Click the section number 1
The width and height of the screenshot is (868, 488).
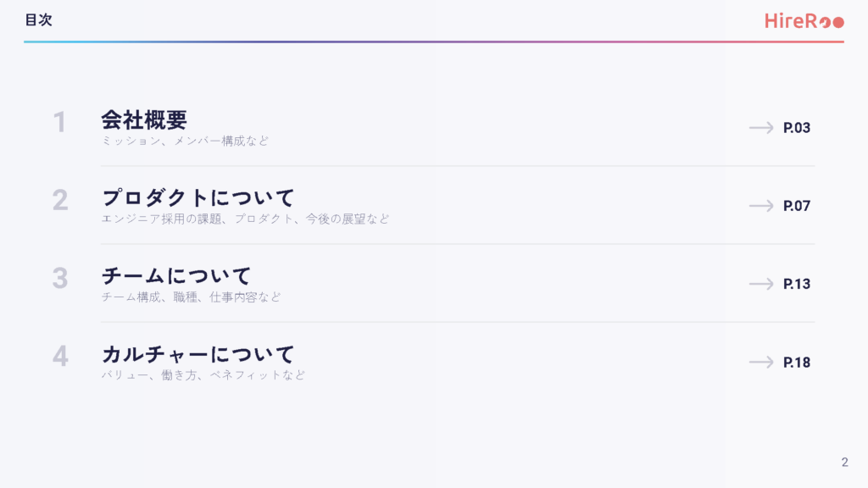coord(59,123)
